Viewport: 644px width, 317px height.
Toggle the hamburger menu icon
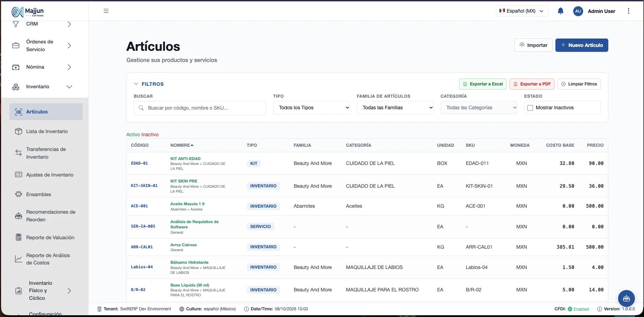(106, 11)
